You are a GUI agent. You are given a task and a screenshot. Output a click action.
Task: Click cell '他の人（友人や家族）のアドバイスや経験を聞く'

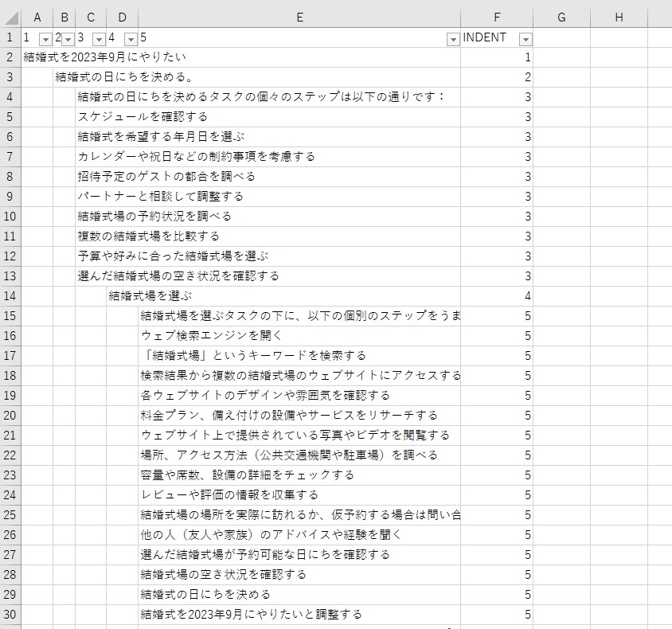272,535
